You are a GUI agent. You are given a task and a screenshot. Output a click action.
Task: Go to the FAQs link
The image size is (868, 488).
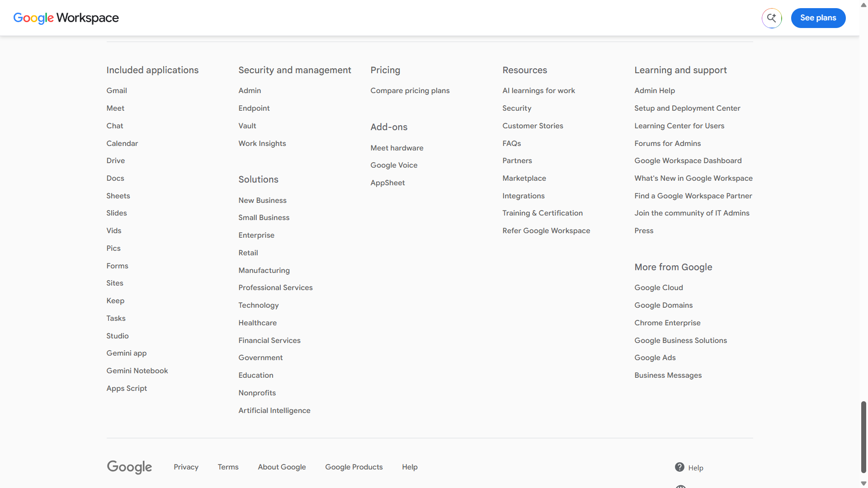pyautogui.click(x=512, y=144)
